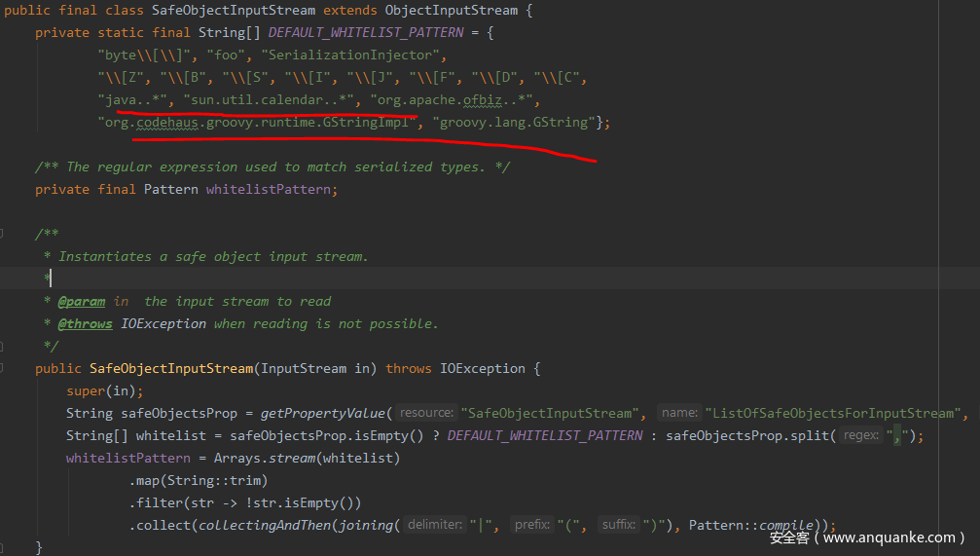Click the "SafeObjectInputStream" string argument
This screenshot has width=980, height=556.
(x=550, y=414)
